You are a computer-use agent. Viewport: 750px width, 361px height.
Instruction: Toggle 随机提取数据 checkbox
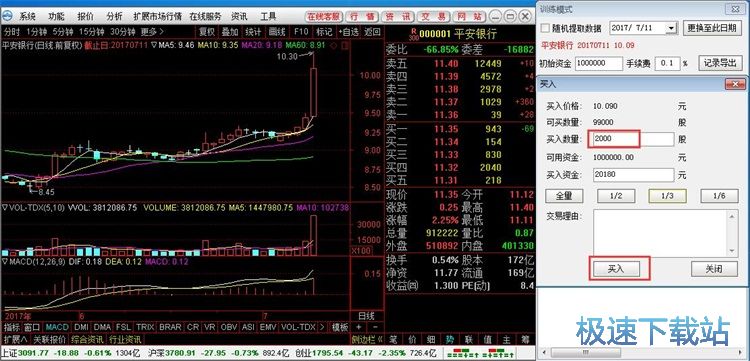point(544,28)
